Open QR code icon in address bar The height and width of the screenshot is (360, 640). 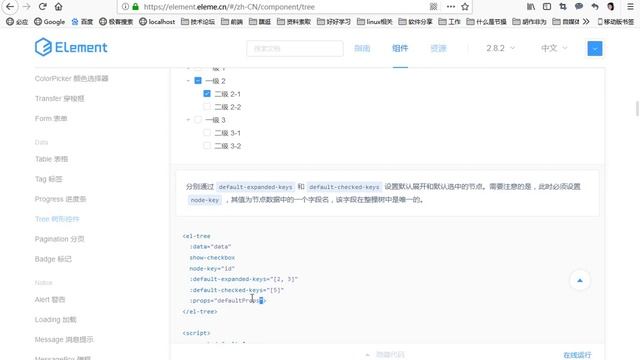pyautogui.click(x=433, y=7)
